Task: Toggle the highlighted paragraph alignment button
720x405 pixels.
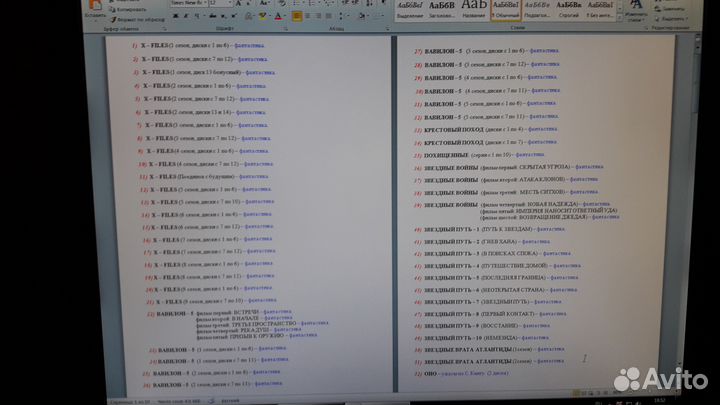Action: [297, 16]
